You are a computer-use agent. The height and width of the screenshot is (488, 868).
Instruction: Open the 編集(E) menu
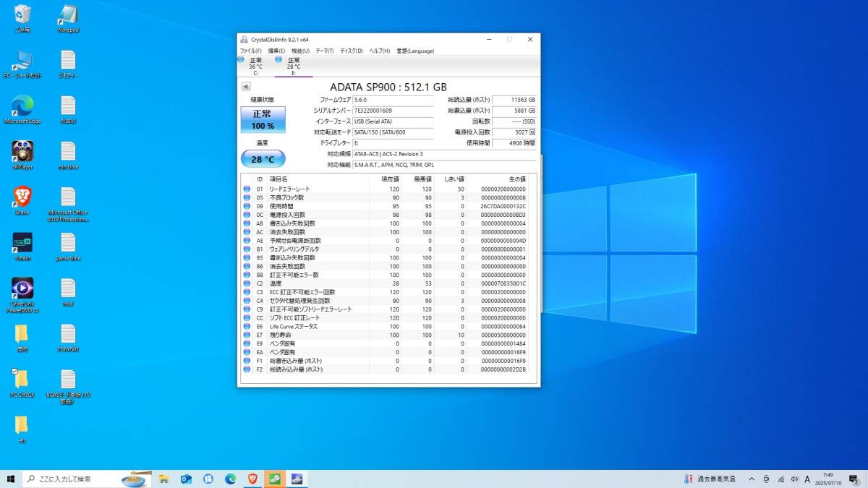[276, 51]
